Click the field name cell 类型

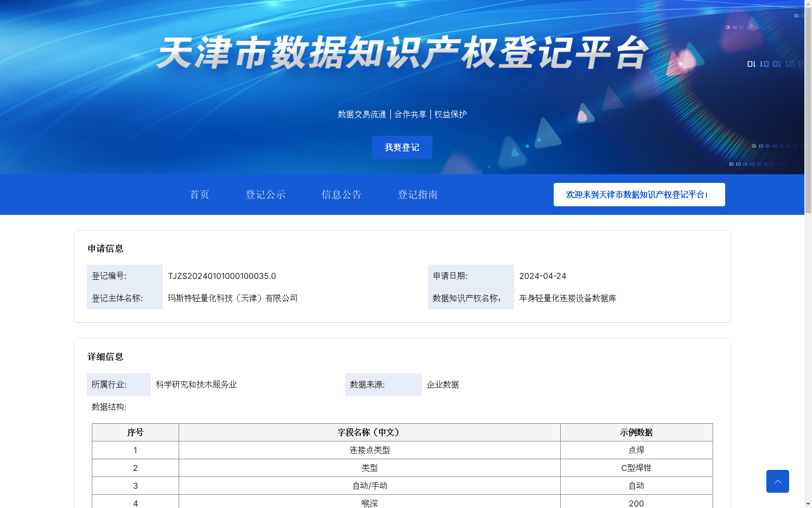click(369, 468)
